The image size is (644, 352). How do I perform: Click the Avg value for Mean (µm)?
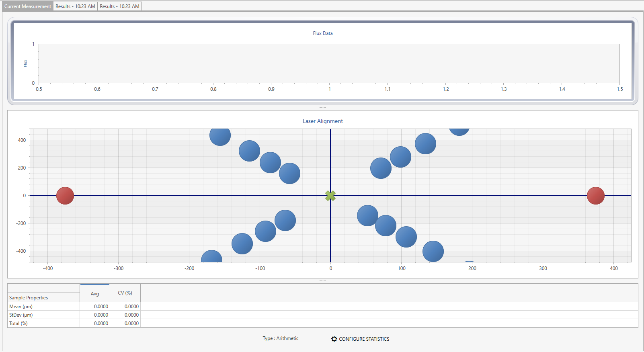click(95, 307)
